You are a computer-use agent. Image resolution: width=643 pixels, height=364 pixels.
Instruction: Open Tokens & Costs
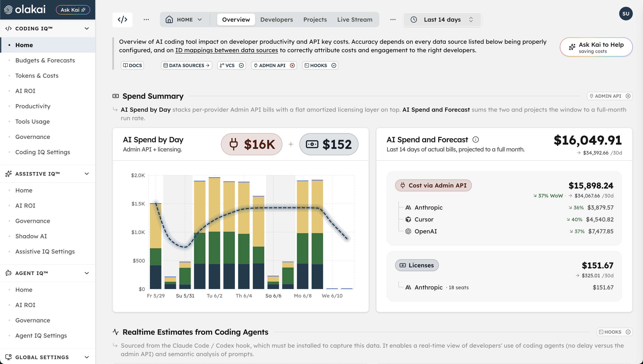tap(48, 76)
